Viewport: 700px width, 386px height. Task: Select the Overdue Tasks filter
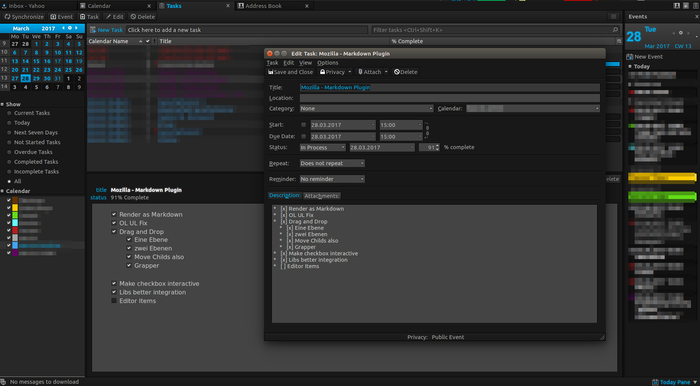point(33,152)
